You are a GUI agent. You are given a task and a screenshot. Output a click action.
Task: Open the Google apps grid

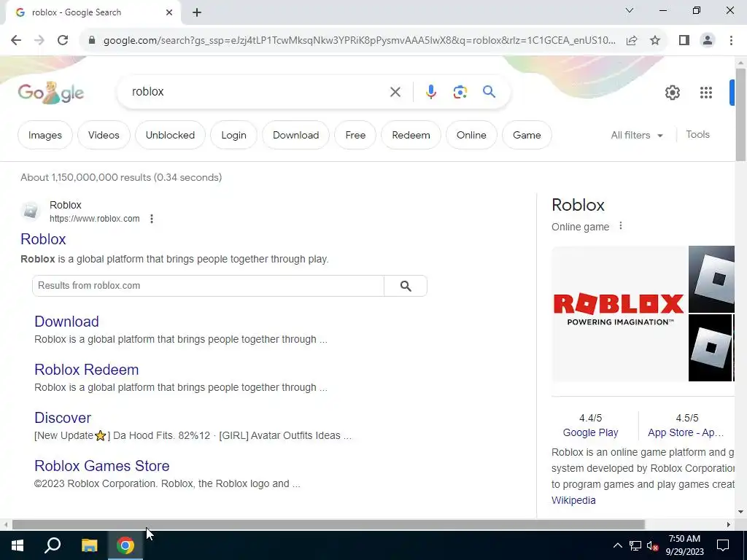pos(706,93)
